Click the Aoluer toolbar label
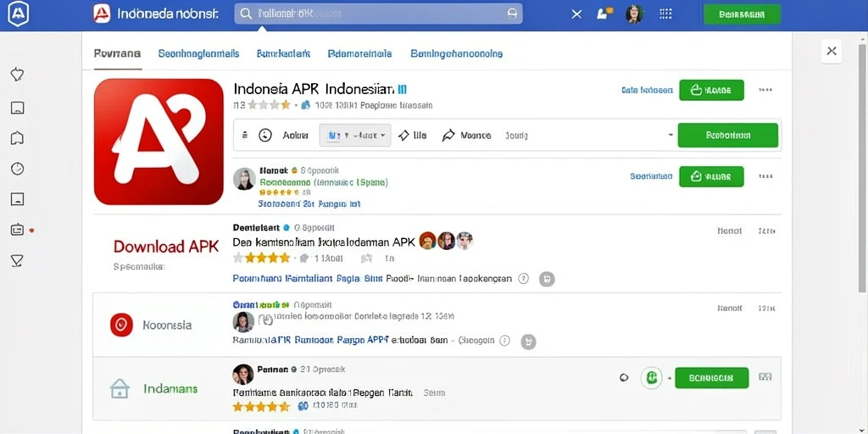The width and height of the screenshot is (868, 434). [296, 135]
